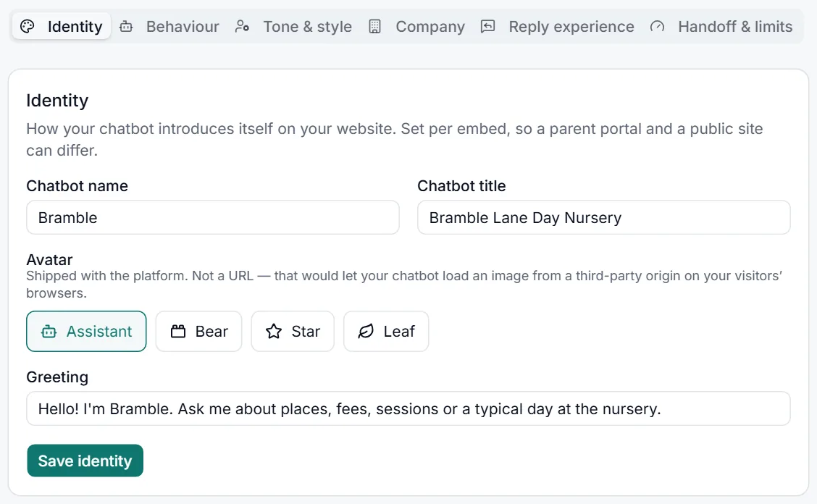Image resolution: width=817 pixels, height=504 pixels.
Task: Click the building icon beside Company
Action: coord(374,26)
